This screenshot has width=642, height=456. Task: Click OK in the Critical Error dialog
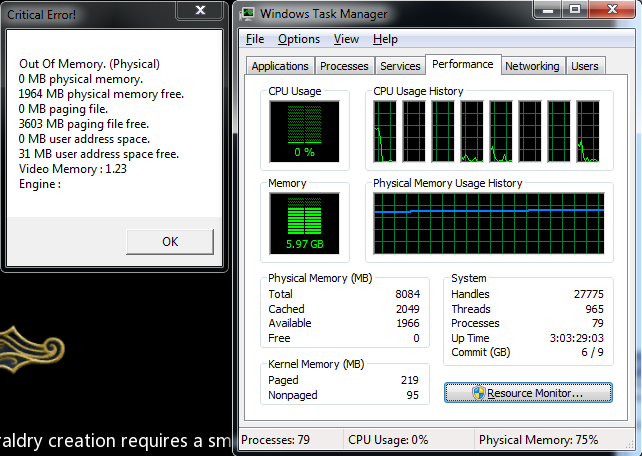point(170,242)
